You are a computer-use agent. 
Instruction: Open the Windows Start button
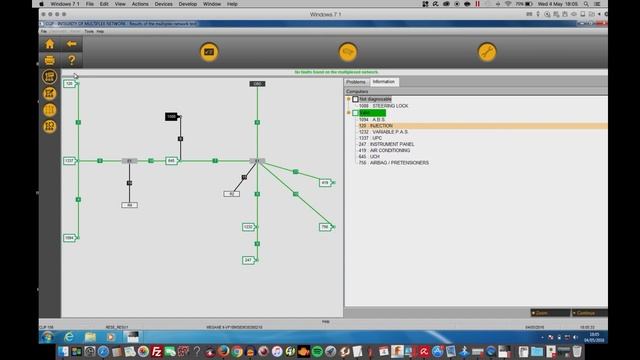[x=47, y=337]
